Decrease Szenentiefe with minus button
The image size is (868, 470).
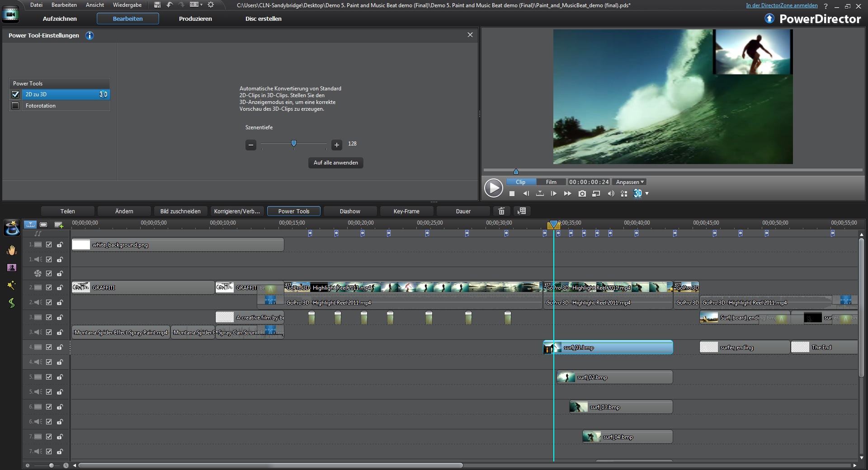tap(251, 145)
